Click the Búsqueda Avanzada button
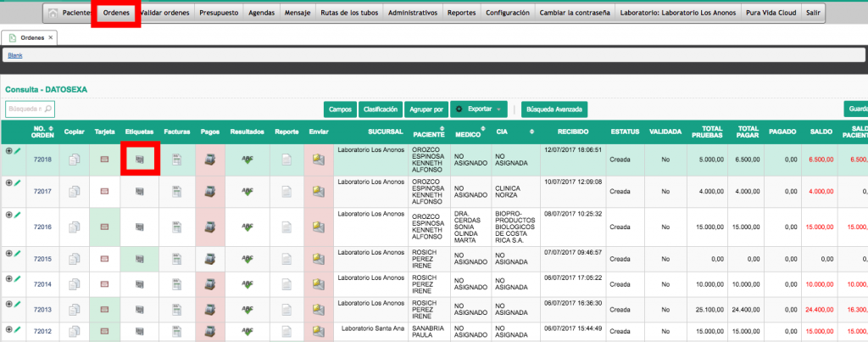The height and width of the screenshot is (342, 868). tap(554, 109)
